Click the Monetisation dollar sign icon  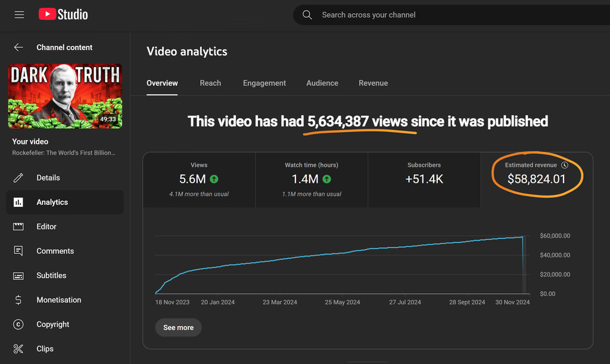pos(18,300)
